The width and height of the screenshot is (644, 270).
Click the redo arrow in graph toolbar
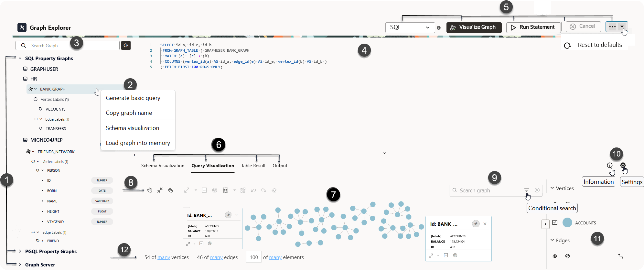(x=264, y=190)
